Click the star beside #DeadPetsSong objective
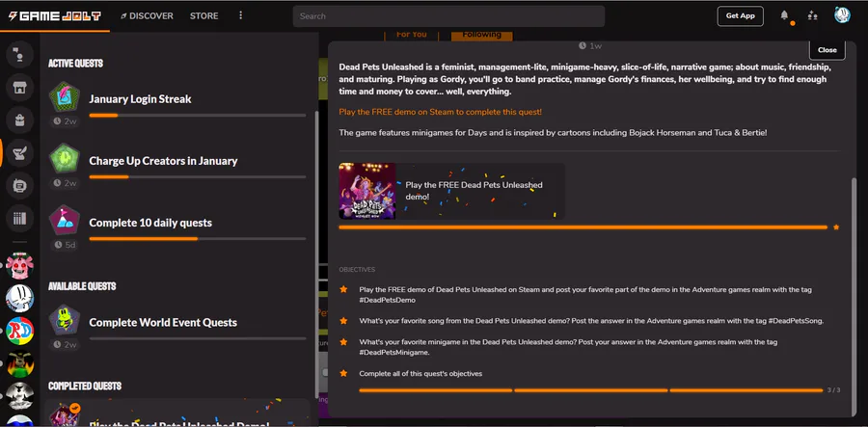 tap(343, 321)
